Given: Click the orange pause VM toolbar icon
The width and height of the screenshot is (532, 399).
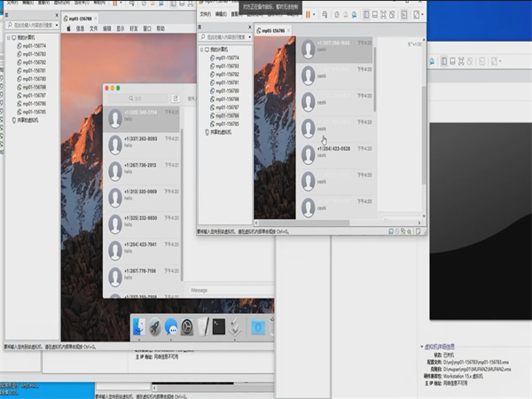Looking at the screenshot, I should click(x=309, y=14).
